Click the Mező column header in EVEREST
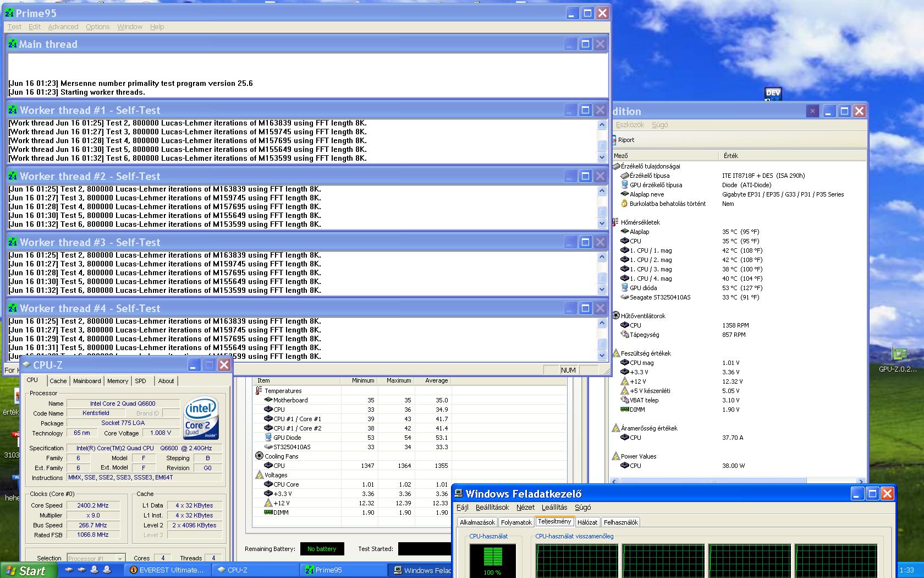Image resolution: width=924 pixels, height=578 pixels. tap(665, 156)
